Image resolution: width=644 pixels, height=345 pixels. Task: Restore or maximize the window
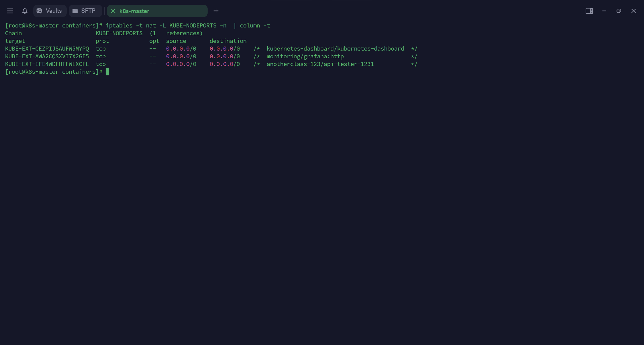coord(619,11)
